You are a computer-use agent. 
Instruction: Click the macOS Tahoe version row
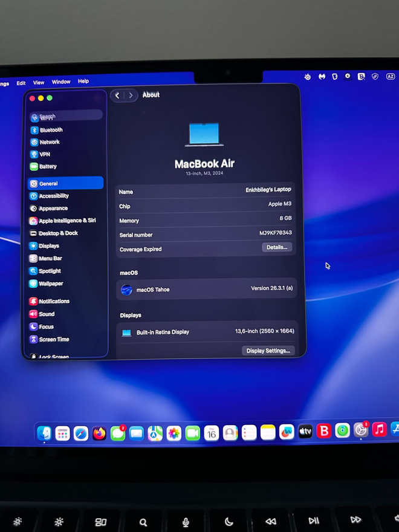pyautogui.click(x=207, y=290)
